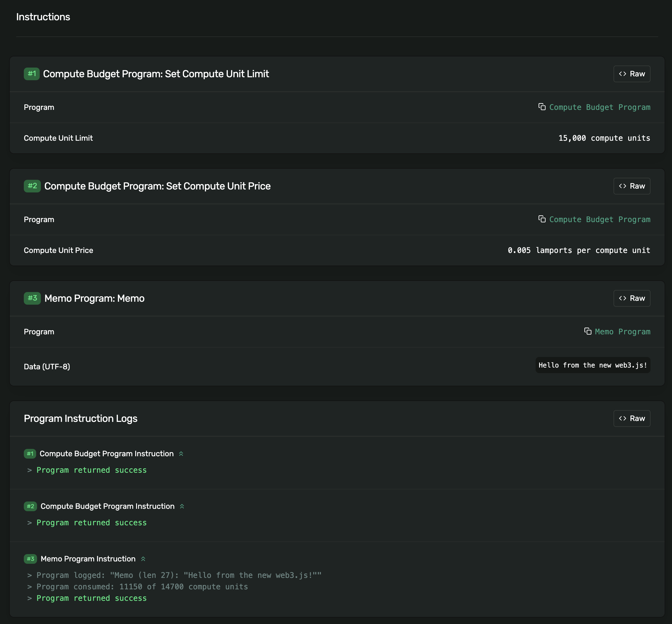Click the #1 badge of Set Compute Unit Limit

(32, 74)
